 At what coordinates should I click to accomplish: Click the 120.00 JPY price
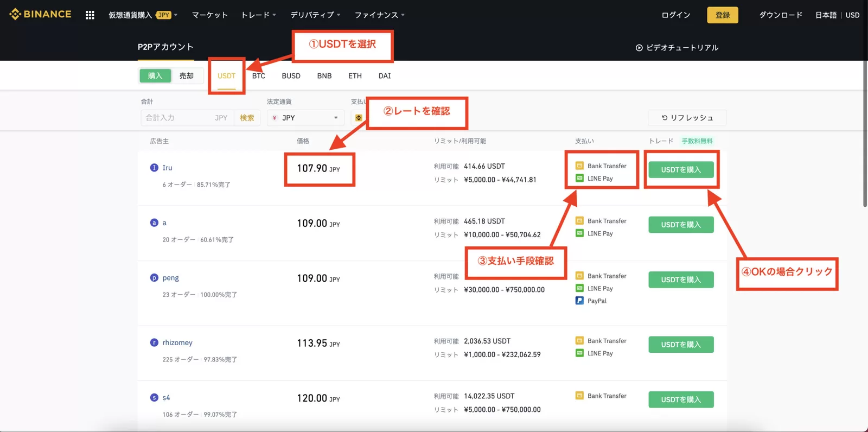click(x=318, y=398)
